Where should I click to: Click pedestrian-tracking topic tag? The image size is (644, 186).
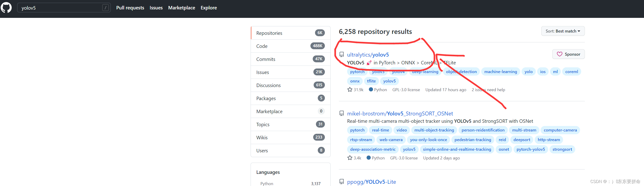point(473,140)
